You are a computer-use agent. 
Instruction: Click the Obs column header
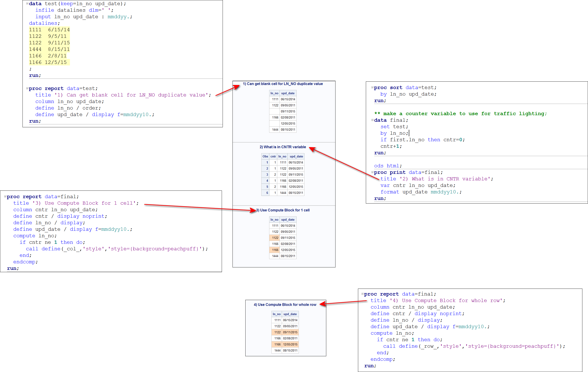click(265, 156)
